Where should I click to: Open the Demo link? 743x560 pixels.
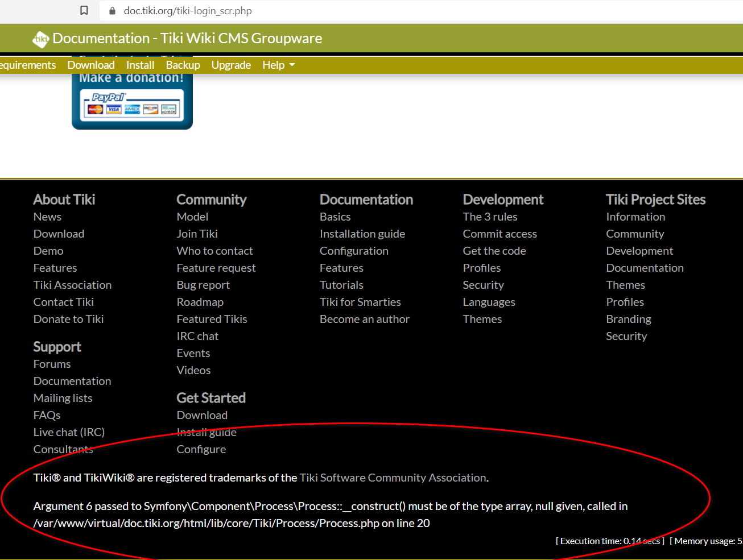pos(48,251)
